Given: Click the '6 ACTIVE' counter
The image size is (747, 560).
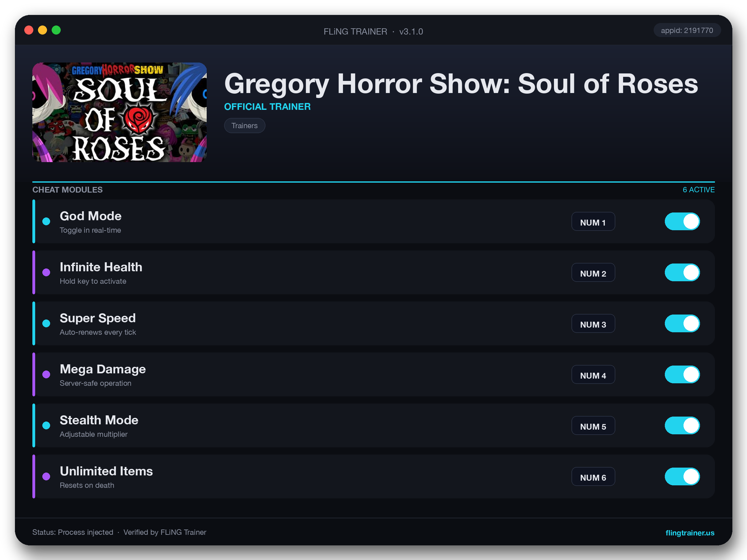Looking at the screenshot, I should click(698, 190).
